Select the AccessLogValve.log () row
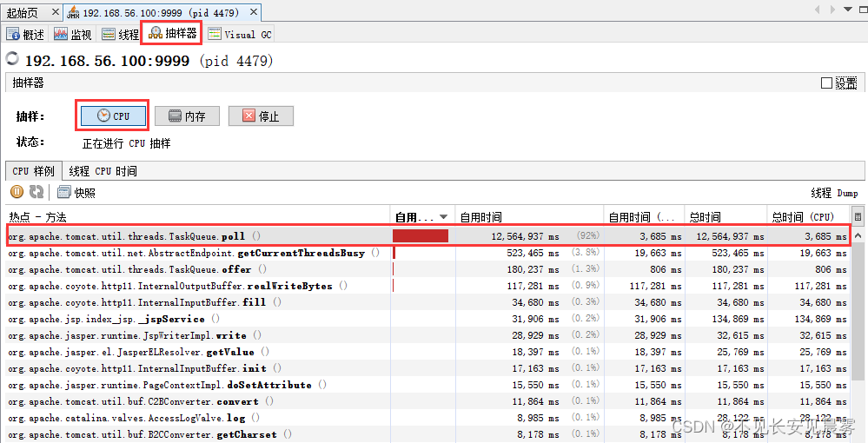Screen dimensions: 868x443 click(427, 418)
